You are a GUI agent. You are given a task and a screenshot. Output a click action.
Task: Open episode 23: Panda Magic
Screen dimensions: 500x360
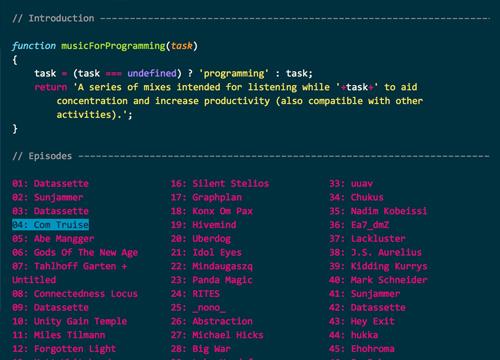point(212,280)
